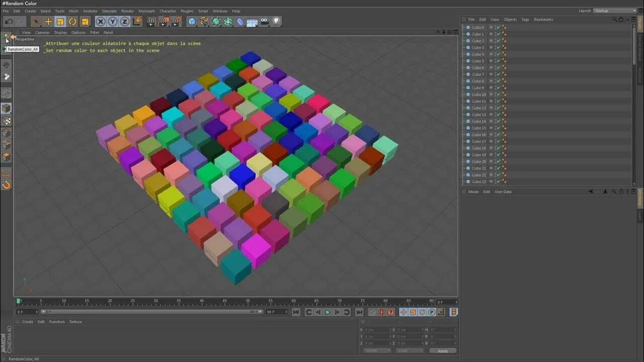This screenshot has width=644, height=362.
Task: Open the green Subdivision generators icon
Action: 216,22
